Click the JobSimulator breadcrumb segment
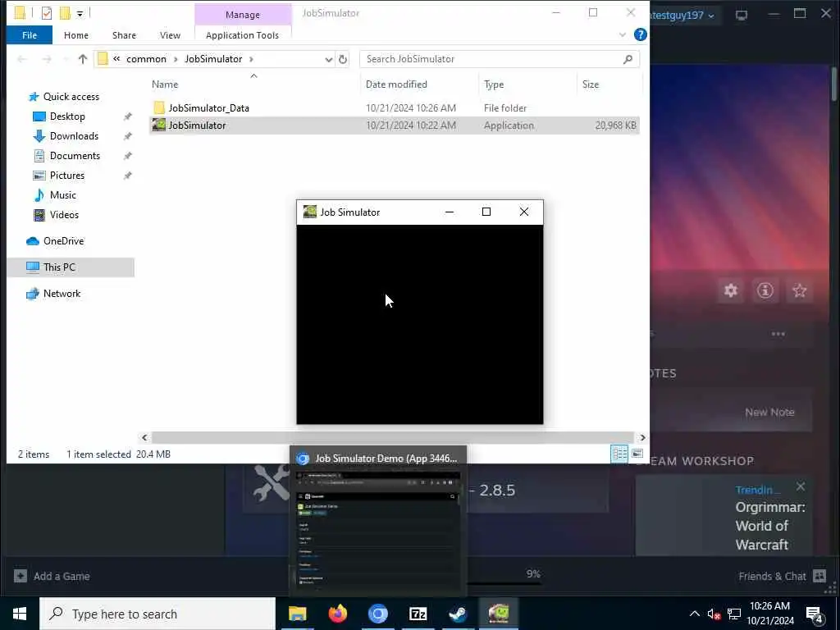 (213, 59)
